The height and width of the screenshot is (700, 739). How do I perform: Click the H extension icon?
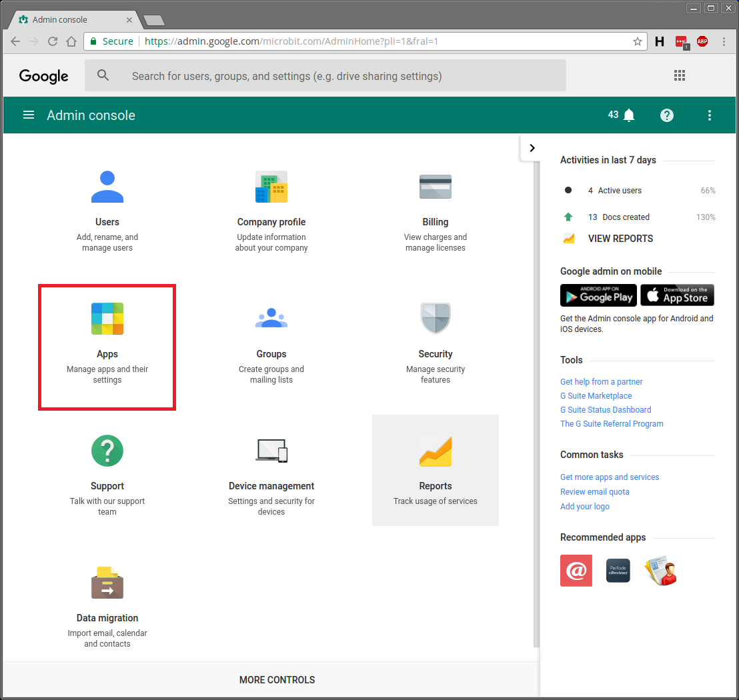click(x=660, y=41)
